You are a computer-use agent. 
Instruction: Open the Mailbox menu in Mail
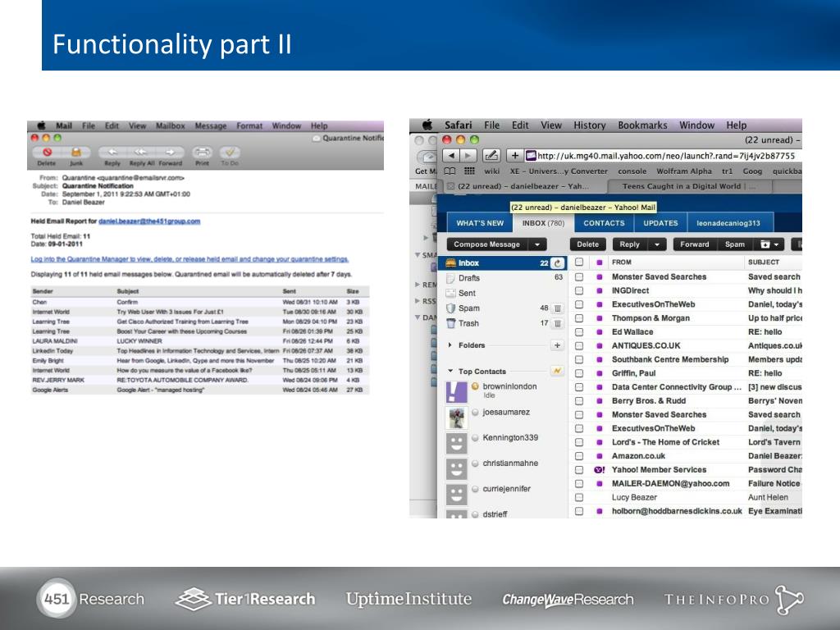tap(171, 126)
